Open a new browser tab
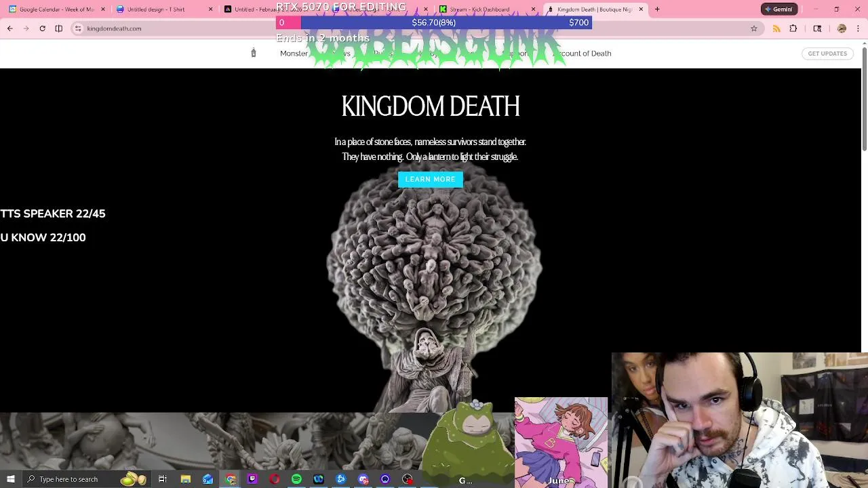 (657, 9)
